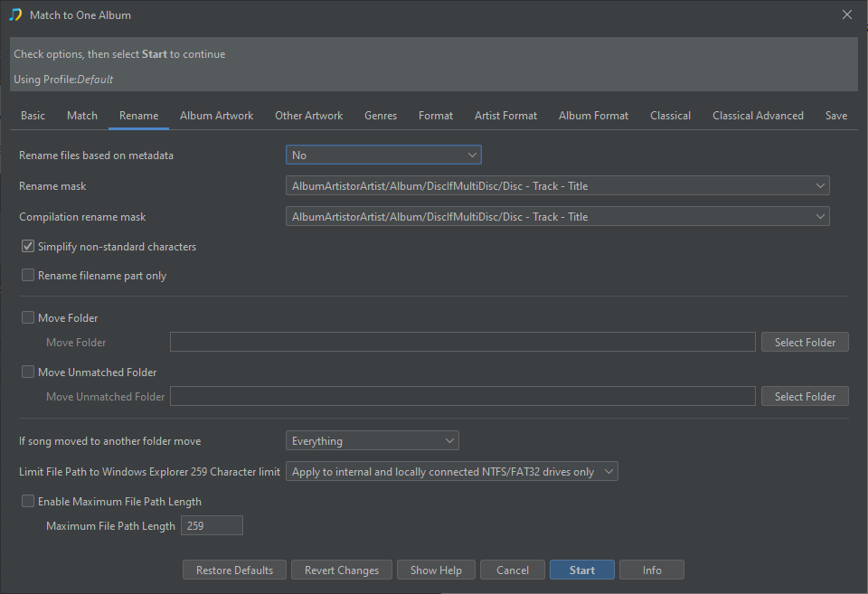Click the music note app icon in title bar
Viewport: 868px width, 594px height.
coord(15,15)
